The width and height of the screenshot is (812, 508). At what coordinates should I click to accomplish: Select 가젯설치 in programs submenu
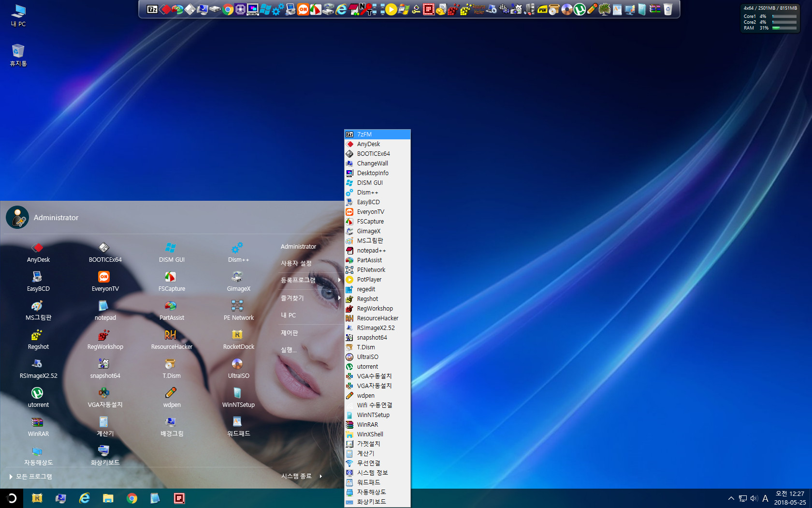point(377,444)
